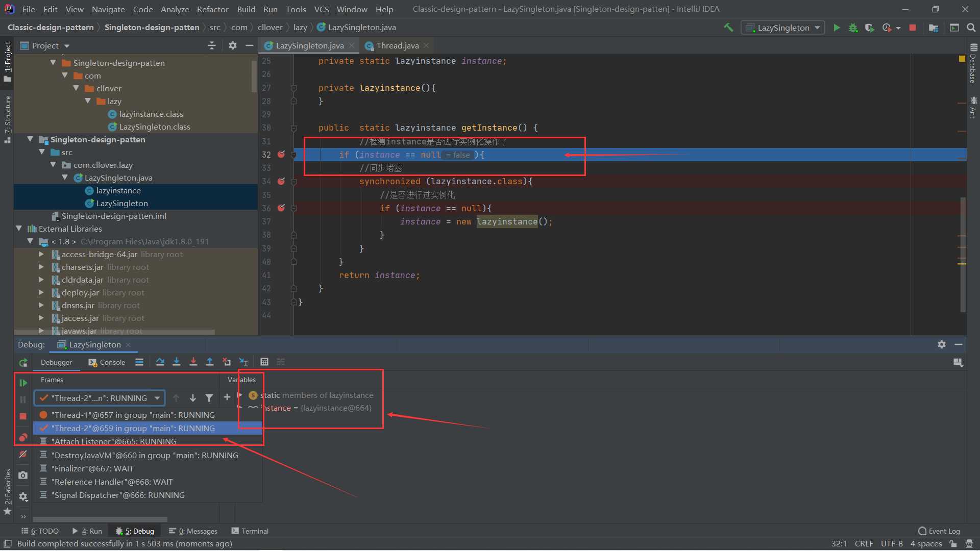Open Project panel settings gear
Image resolution: width=980 pixels, height=551 pixels.
233,45
